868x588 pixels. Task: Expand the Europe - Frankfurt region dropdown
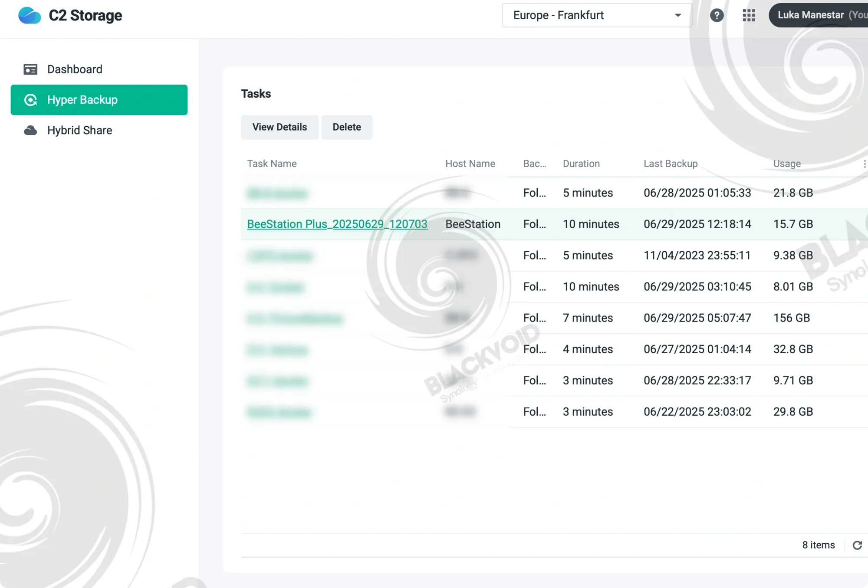pyautogui.click(x=597, y=16)
